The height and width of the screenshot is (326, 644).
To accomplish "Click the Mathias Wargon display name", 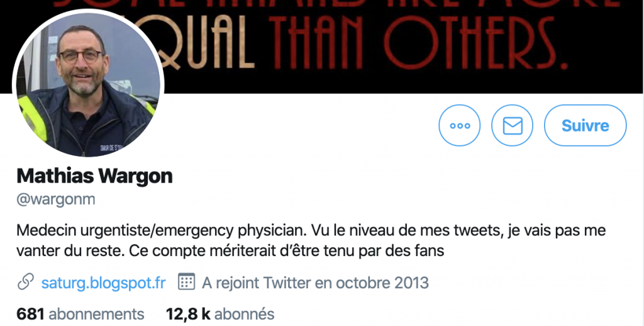I will tap(94, 176).
